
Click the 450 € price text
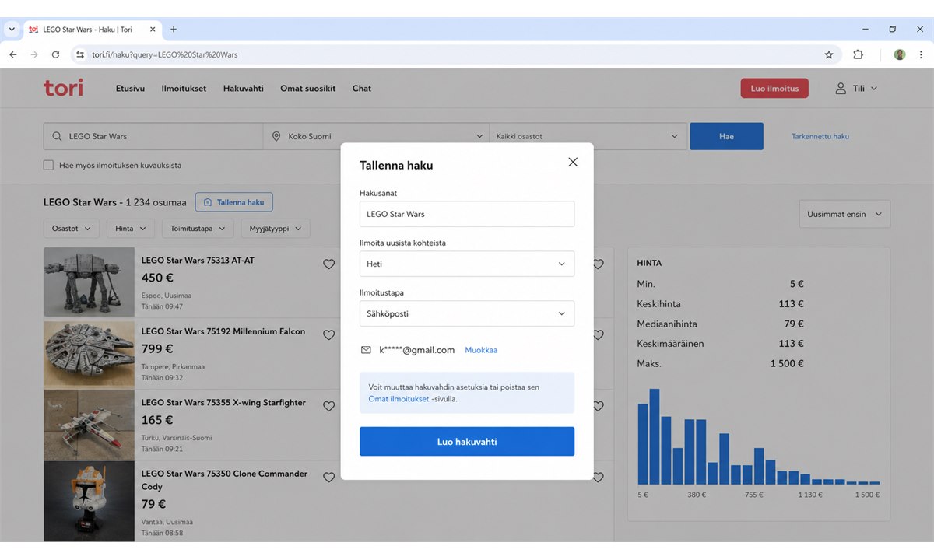click(157, 278)
